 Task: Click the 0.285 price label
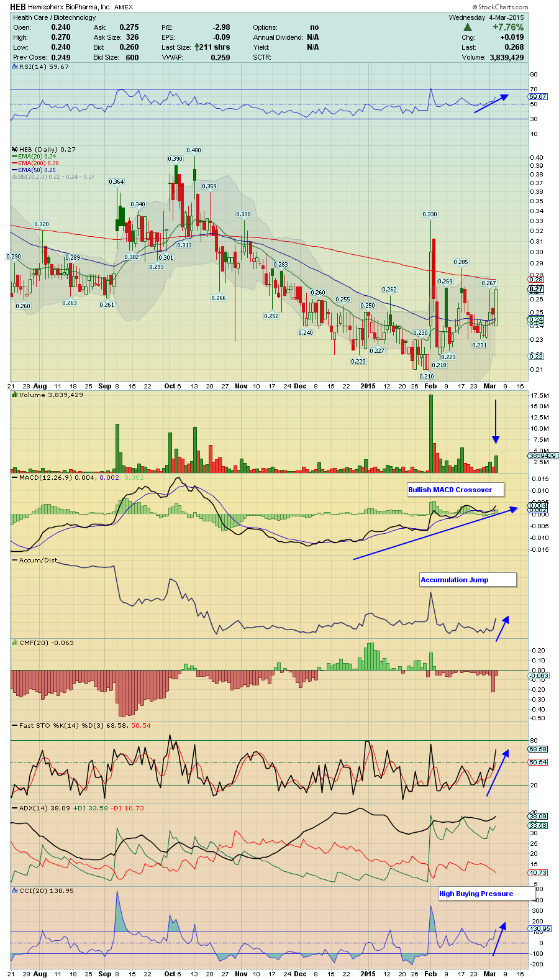461,262
